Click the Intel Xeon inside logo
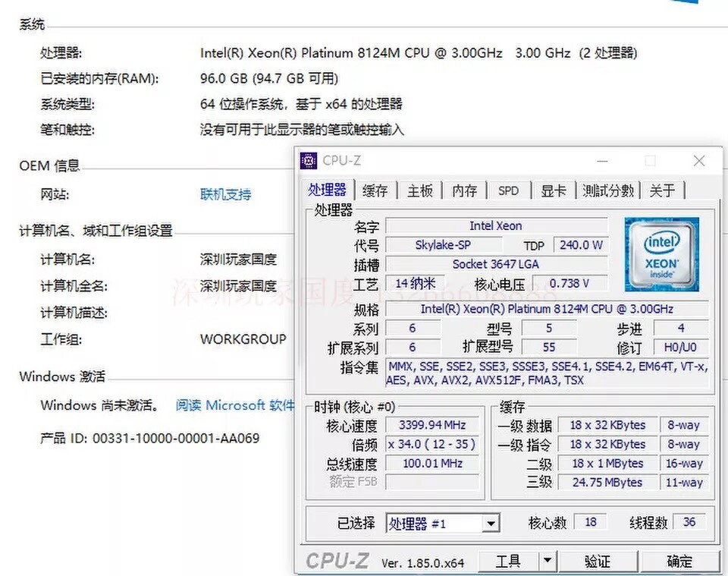Viewport: 728px width, 576px height. (661, 254)
